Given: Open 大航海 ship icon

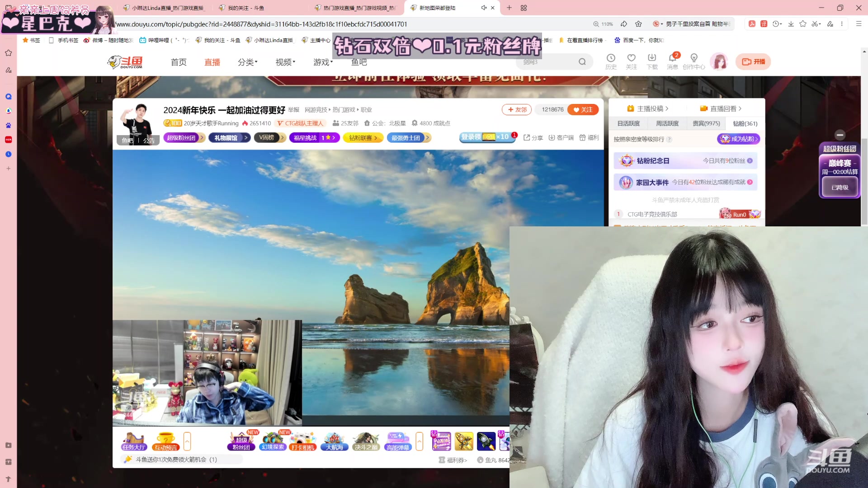Looking at the screenshot, I should (335, 441).
